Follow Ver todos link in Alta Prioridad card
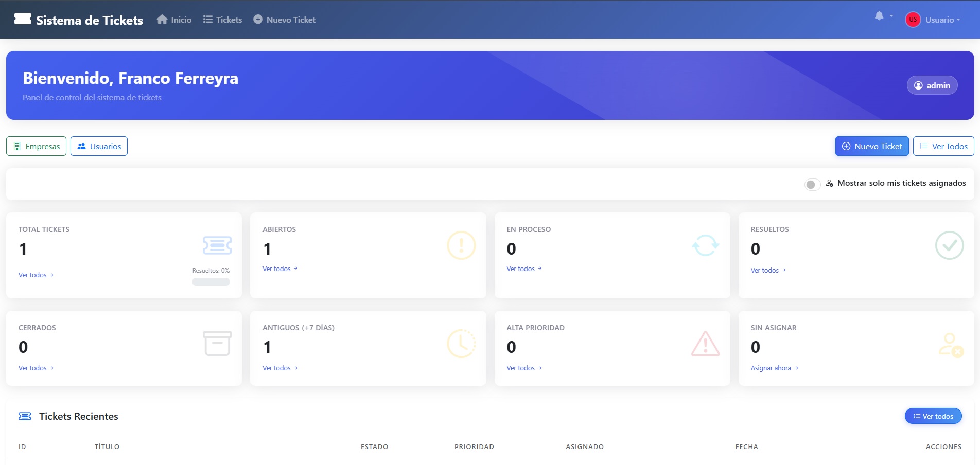The image size is (980, 465). pyautogui.click(x=524, y=368)
